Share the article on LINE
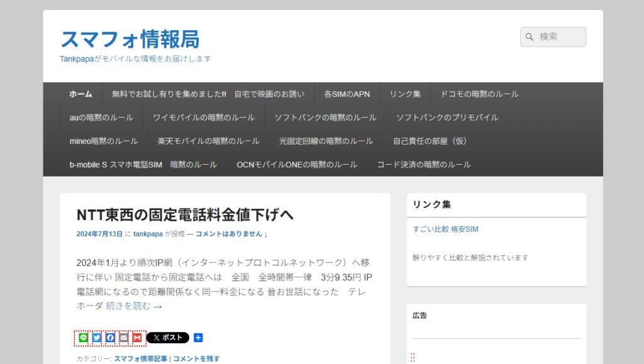The height and width of the screenshot is (364, 644). point(84,338)
